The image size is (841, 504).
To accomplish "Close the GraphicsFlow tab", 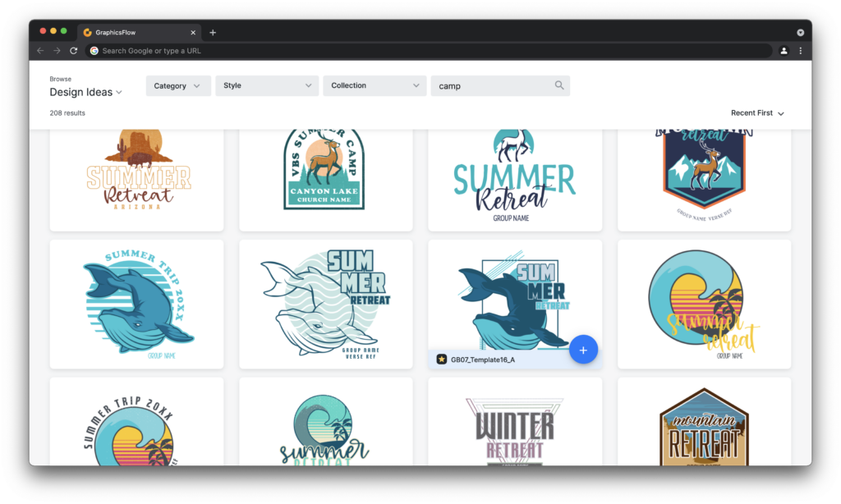I will [x=193, y=33].
